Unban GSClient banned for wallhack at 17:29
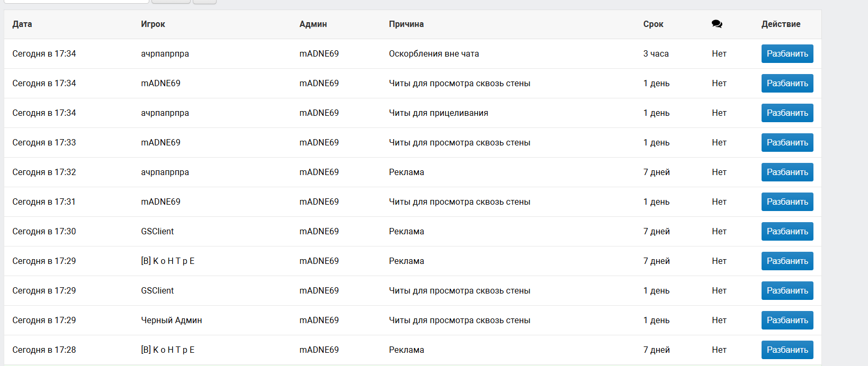The height and width of the screenshot is (366, 868). pyautogui.click(x=787, y=290)
